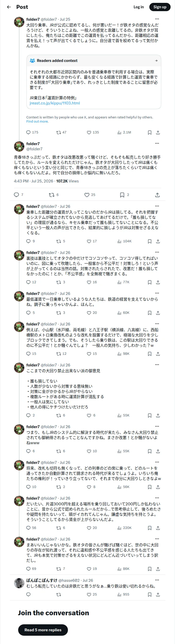Bookmark the post with 220K views
The width and height of the screenshot is (175, 644).
point(150,528)
